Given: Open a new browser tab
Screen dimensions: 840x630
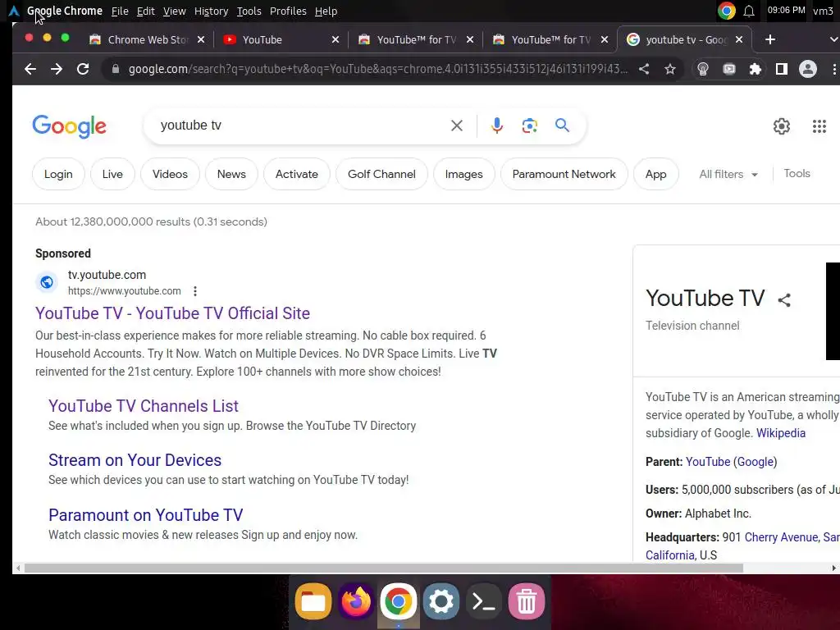Looking at the screenshot, I should coord(769,39).
